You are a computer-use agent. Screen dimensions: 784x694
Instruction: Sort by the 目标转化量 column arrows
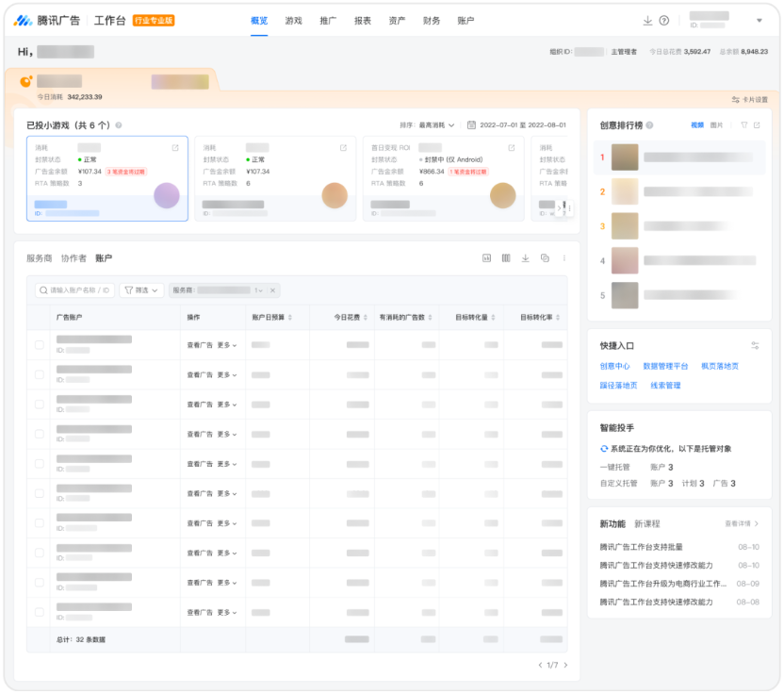tap(493, 317)
